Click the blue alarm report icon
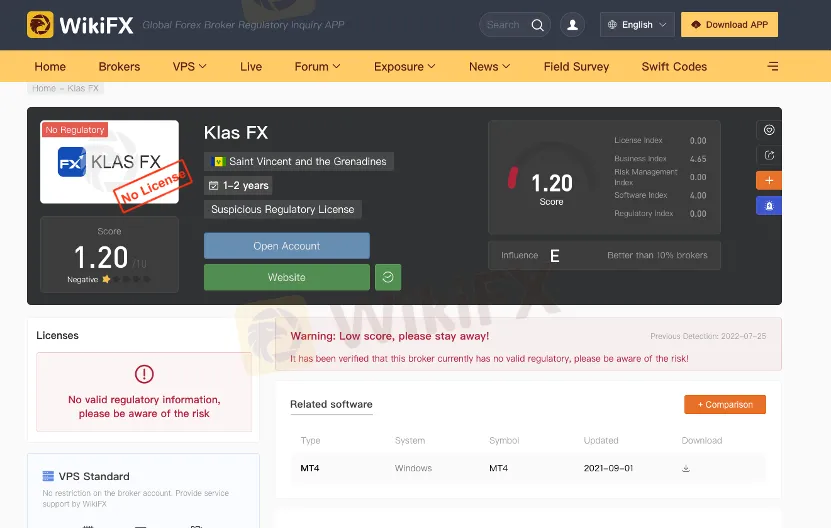Viewport: 832px width, 528px height. pyautogui.click(x=769, y=205)
